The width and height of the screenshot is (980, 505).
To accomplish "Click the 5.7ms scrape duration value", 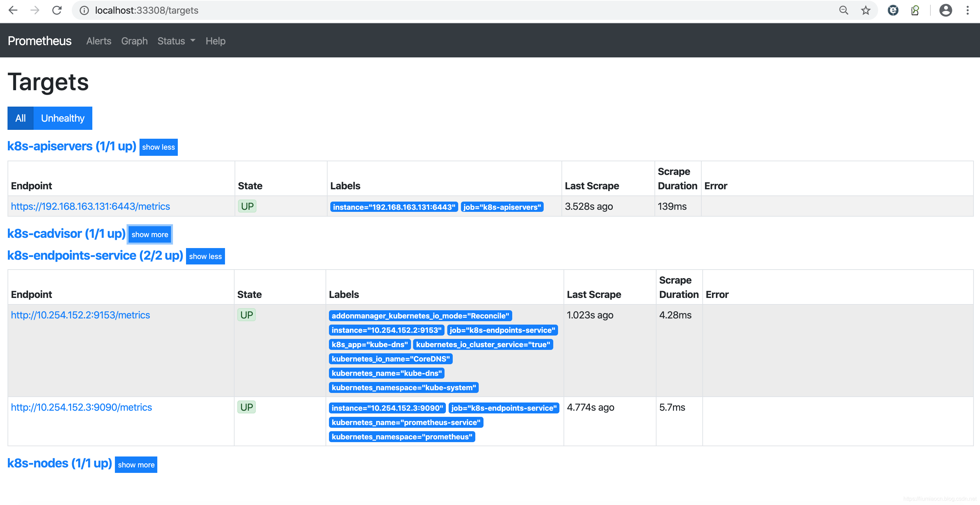I will coord(672,408).
